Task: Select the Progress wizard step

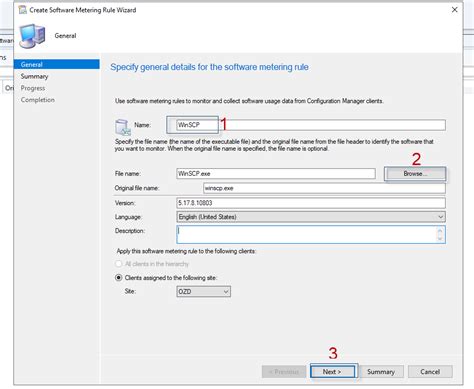Action: click(33, 88)
